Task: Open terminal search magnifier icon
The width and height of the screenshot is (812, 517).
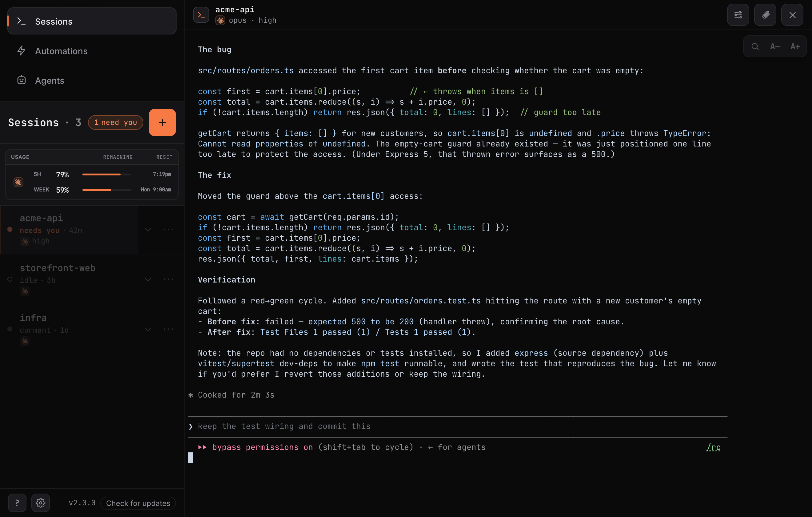Action: click(755, 46)
